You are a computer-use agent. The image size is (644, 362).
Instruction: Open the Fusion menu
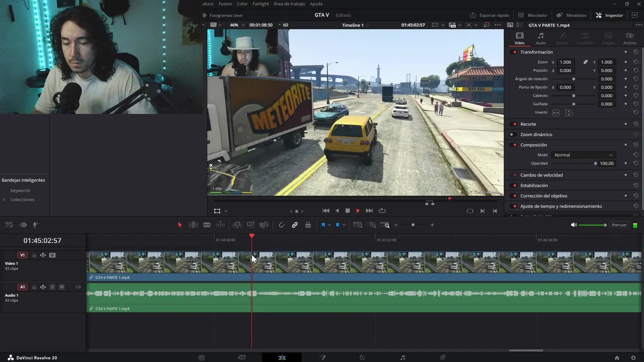pos(225,4)
